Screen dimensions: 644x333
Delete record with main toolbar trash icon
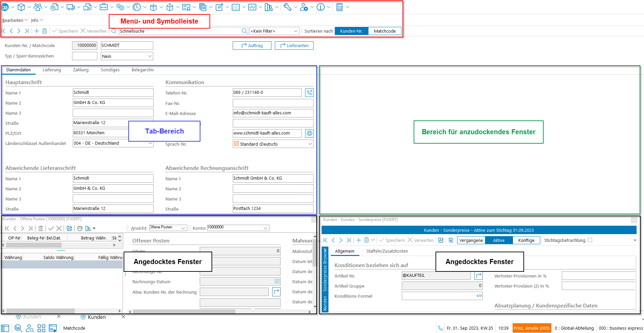pyautogui.click(x=44, y=31)
